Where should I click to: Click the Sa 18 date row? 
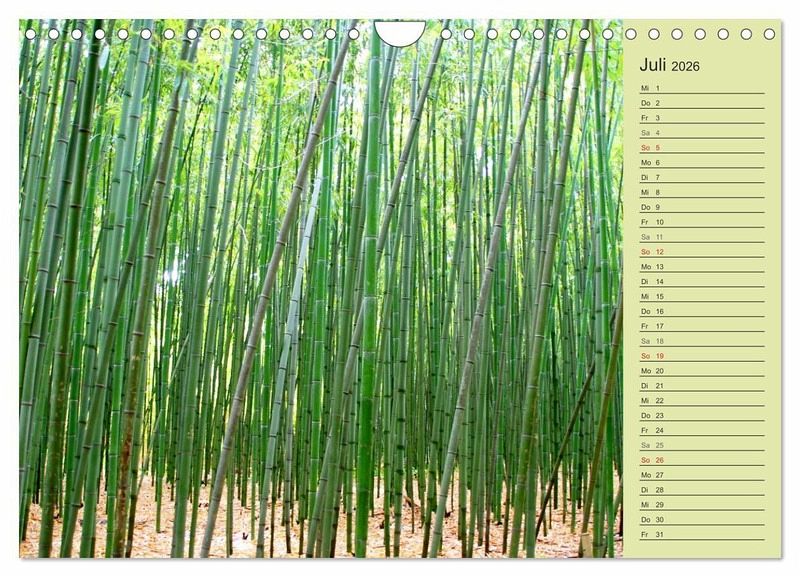click(701, 341)
